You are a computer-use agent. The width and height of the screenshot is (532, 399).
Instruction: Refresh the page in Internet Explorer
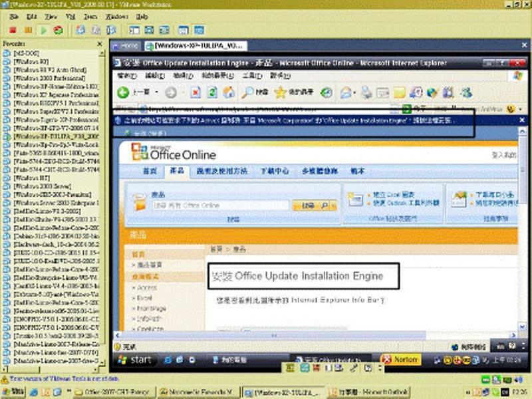(212, 92)
